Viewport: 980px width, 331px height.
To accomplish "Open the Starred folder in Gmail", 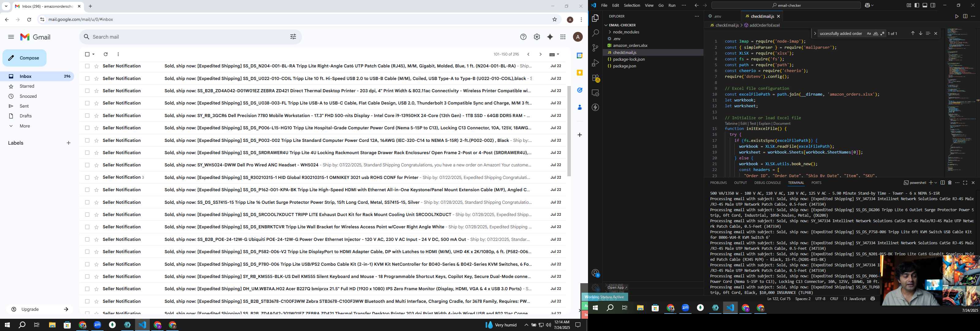I will [x=27, y=86].
